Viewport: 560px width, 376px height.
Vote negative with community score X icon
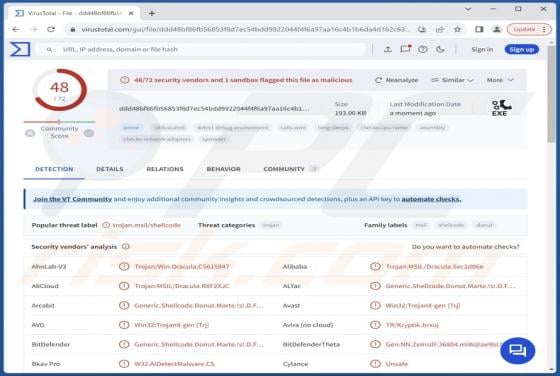coord(30,133)
